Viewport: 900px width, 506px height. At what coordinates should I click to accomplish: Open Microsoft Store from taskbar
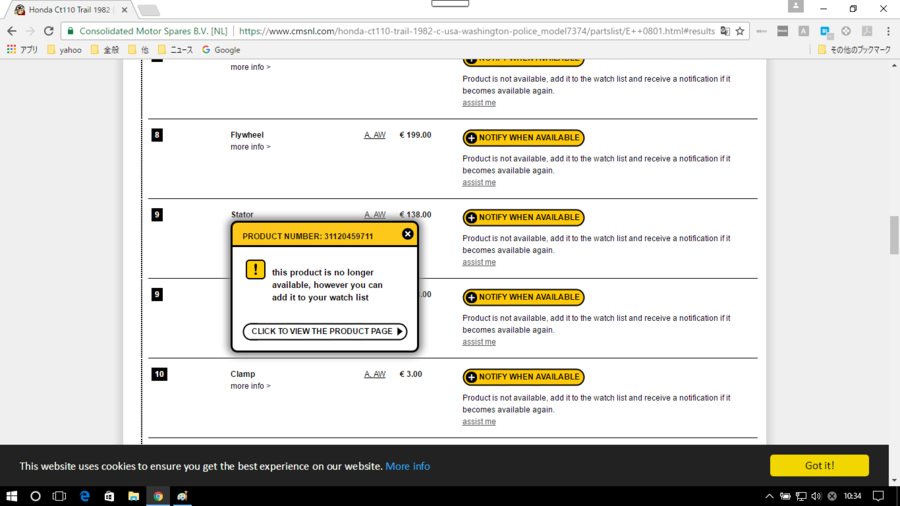[x=109, y=496]
